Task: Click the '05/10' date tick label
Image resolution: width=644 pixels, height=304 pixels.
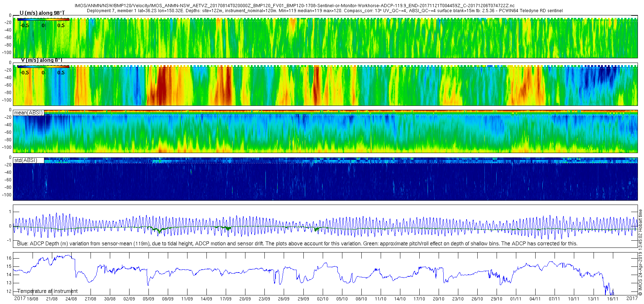Action: click(342, 299)
